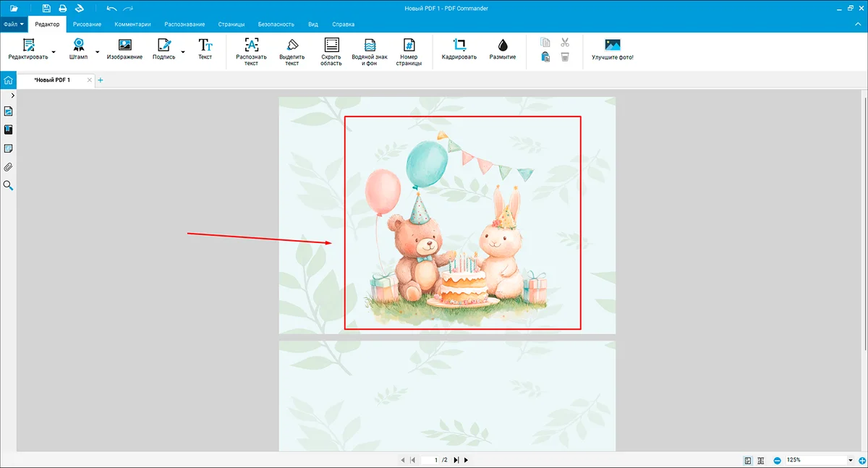Select the Highlight text (Выделить текст) tool
This screenshot has height=468, width=868.
292,45
